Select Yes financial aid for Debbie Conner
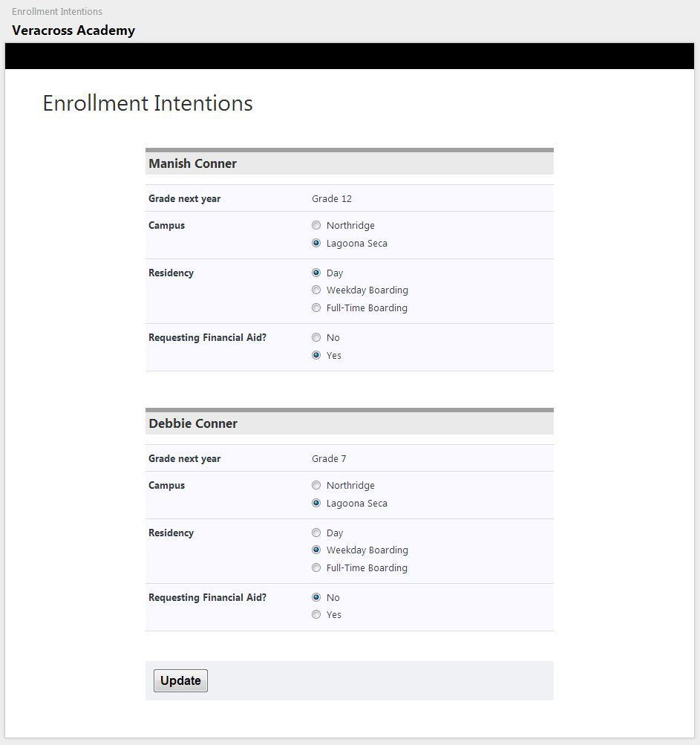 pyautogui.click(x=316, y=614)
